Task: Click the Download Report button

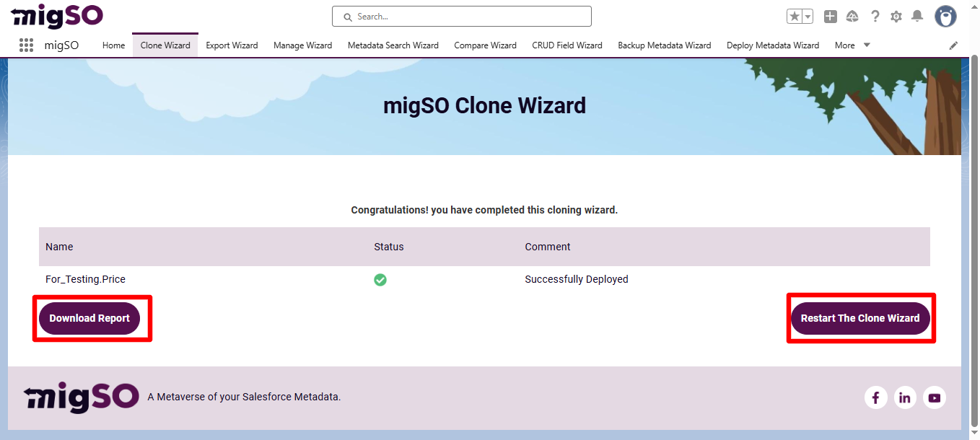Action: click(x=89, y=318)
